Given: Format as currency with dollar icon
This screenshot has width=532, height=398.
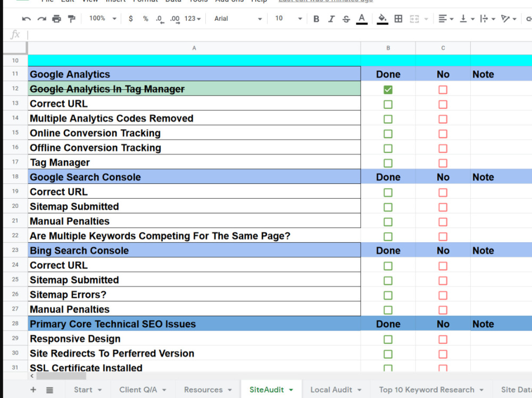Looking at the screenshot, I should pyautogui.click(x=131, y=19).
